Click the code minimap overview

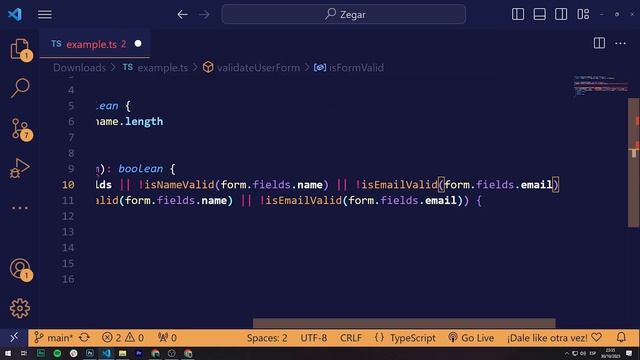coord(600,86)
